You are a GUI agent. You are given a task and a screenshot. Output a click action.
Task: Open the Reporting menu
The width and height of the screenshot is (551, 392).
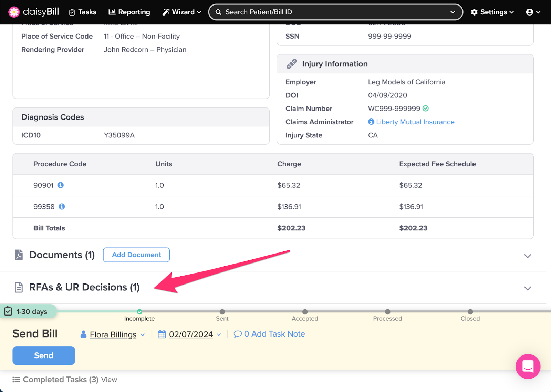tap(129, 12)
